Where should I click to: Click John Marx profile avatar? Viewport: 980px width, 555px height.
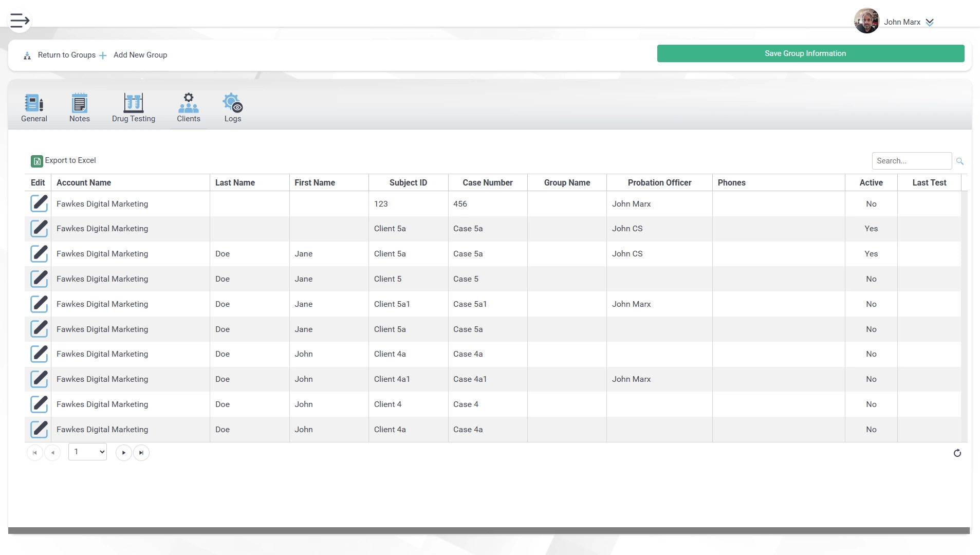(x=866, y=21)
